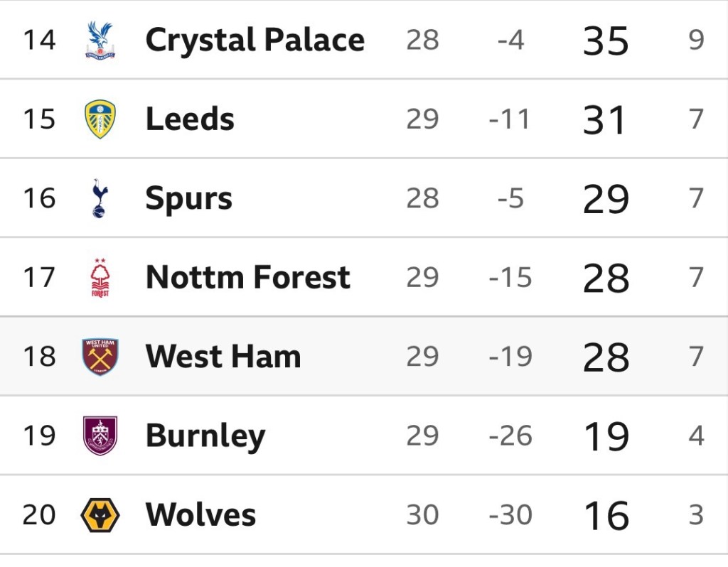
Task: Click Wolves' 16 points value
Action: (x=606, y=516)
